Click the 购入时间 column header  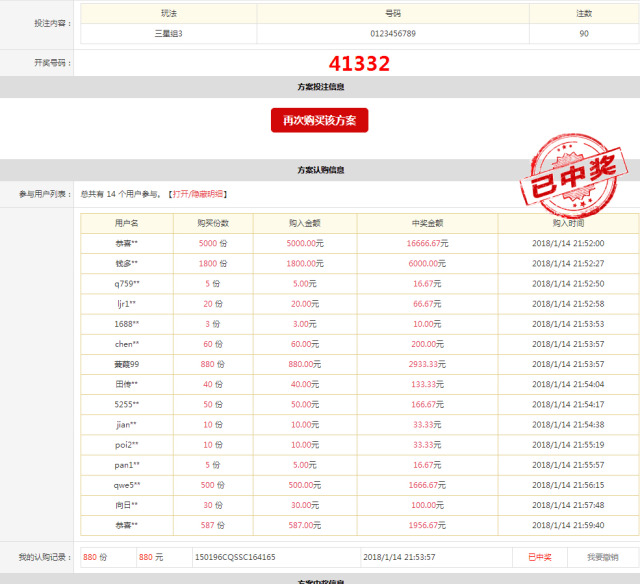568,223
